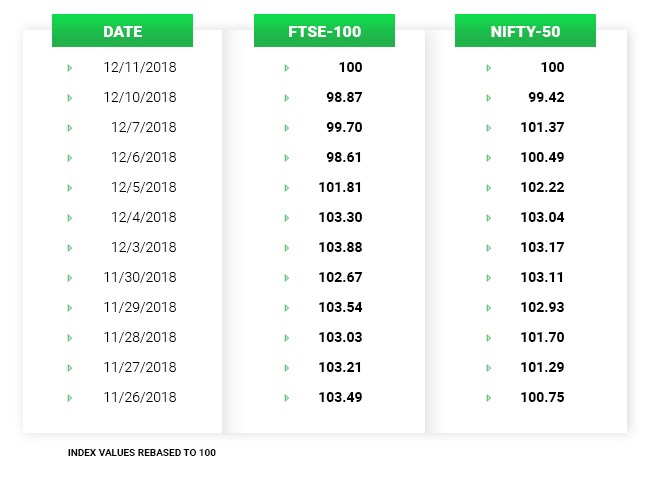Click the FTSE-100 value 102.67
This screenshot has height=481, width=650.
tap(340, 278)
